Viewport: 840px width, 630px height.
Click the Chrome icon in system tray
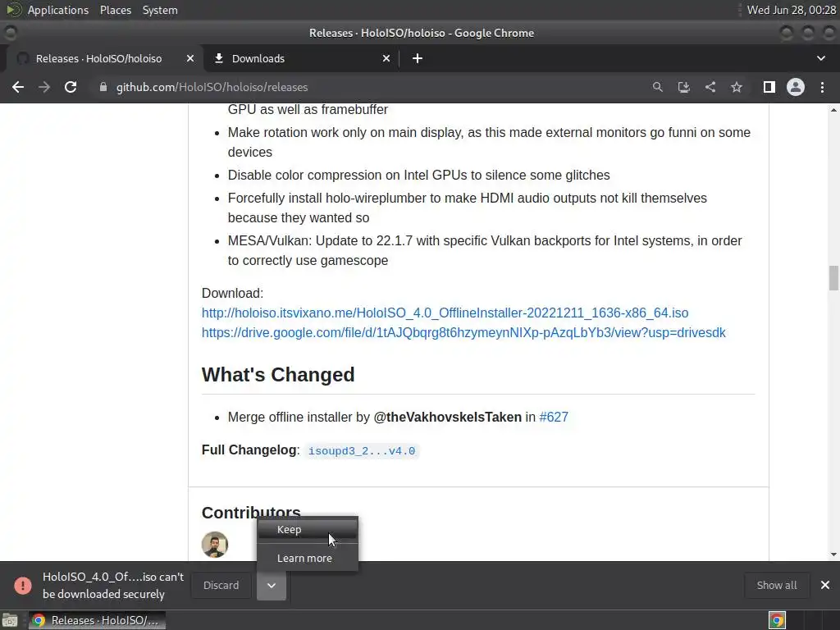pyautogui.click(x=777, y=620)
